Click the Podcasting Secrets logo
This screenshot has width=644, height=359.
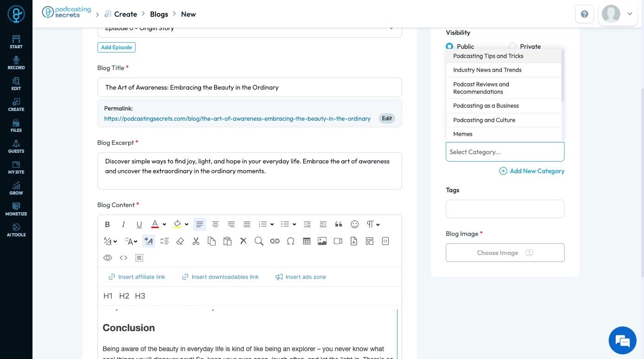[66, 13]
